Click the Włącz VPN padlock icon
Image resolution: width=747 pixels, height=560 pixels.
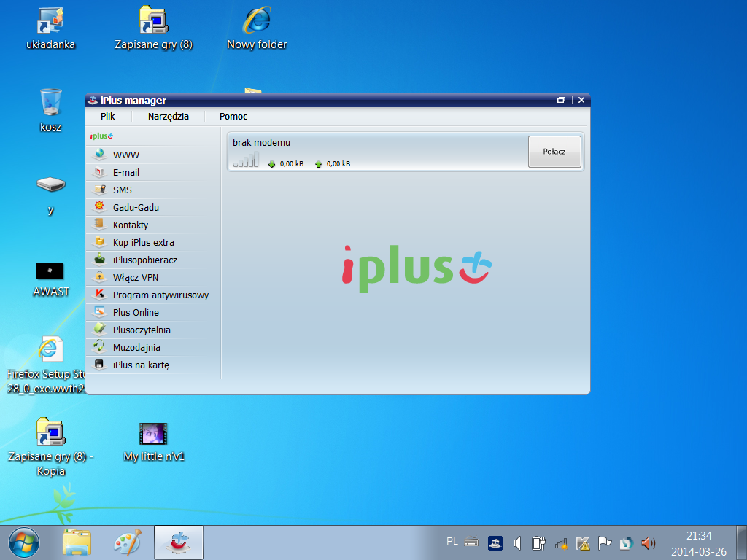[99, 276]
